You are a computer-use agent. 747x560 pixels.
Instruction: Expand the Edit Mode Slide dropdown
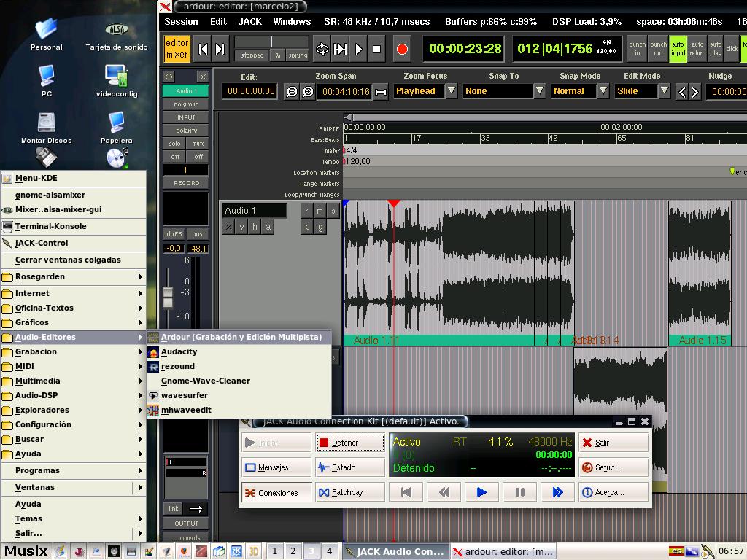(664, 91)
